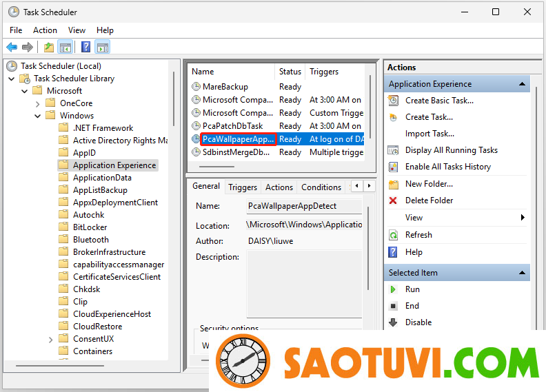This screenshot has height=392, width=546.
Task: Open the View submenu in Actions pane
Action: coord(457,218)
